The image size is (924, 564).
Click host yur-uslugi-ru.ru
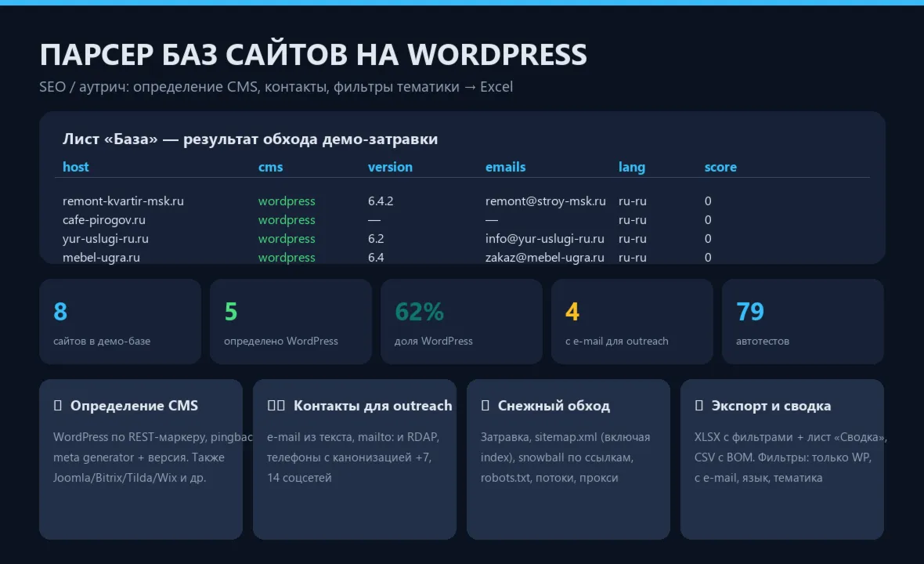[106, 239]
